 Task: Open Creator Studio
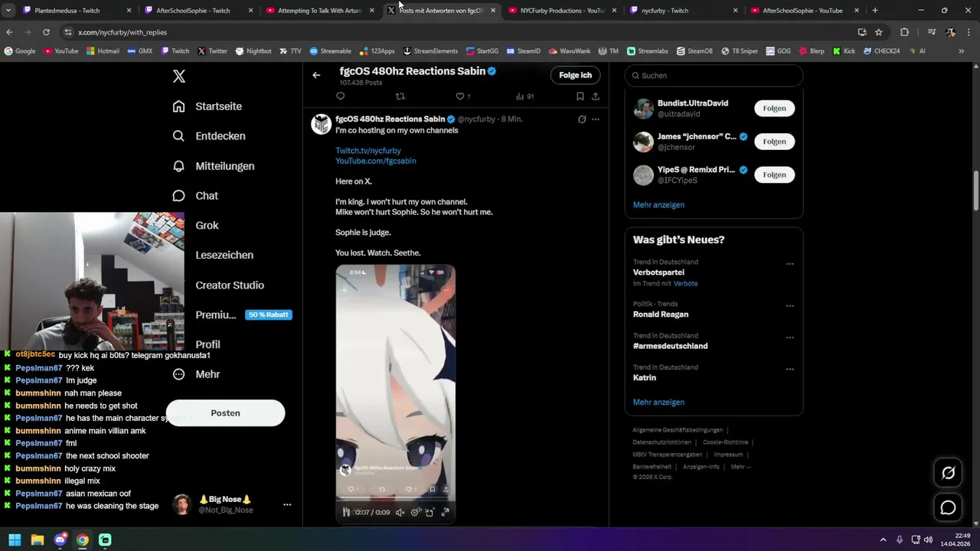point(230,285)
